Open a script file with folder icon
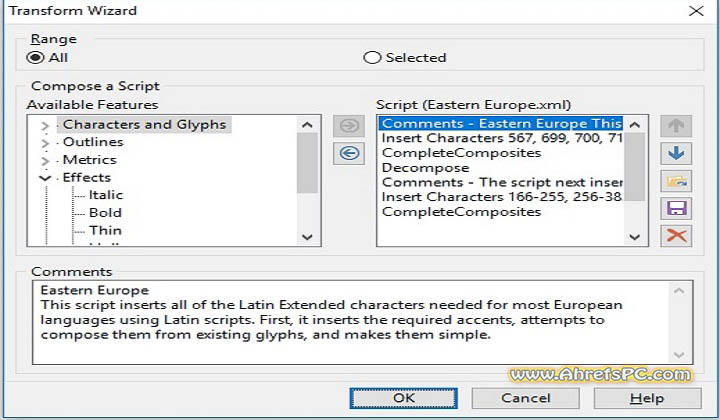 coord(676,181)
